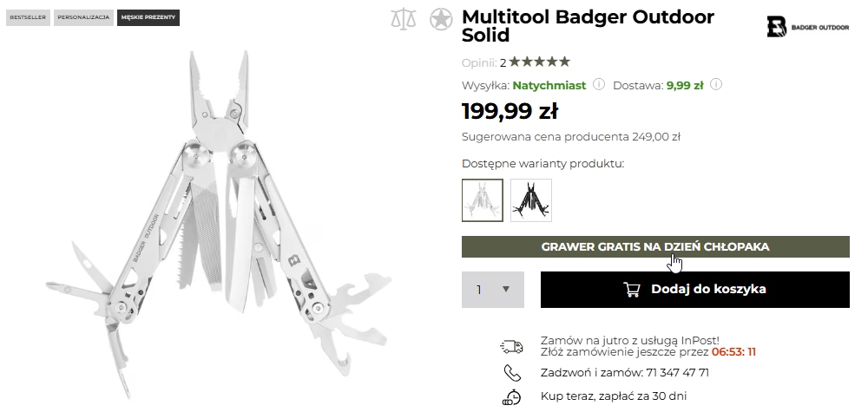This screenshot has width=868, height=412.
Task: Click the main multitool product image
Action: 220,224
